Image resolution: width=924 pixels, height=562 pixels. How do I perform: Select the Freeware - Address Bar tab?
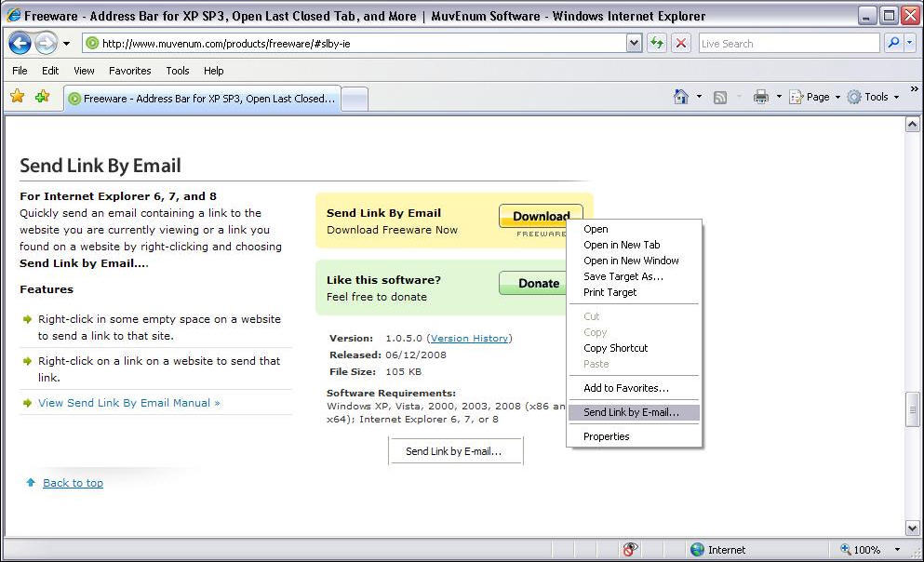point(202,99)
